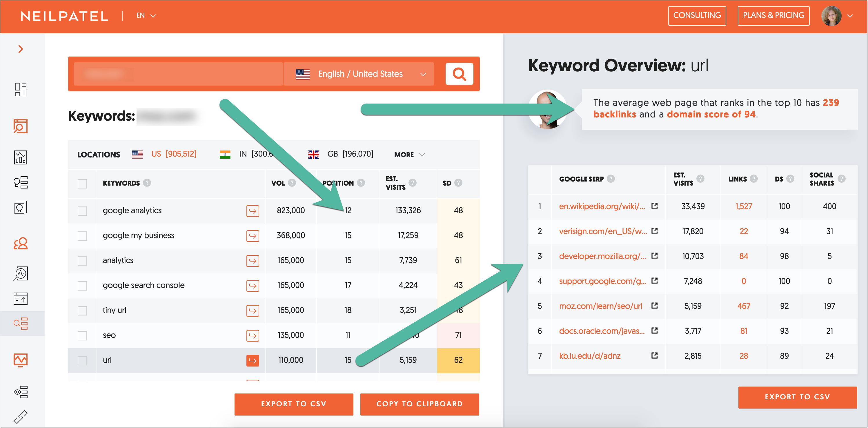
Task: Click the '823,000' volume cell
Action: pos(290,210)
